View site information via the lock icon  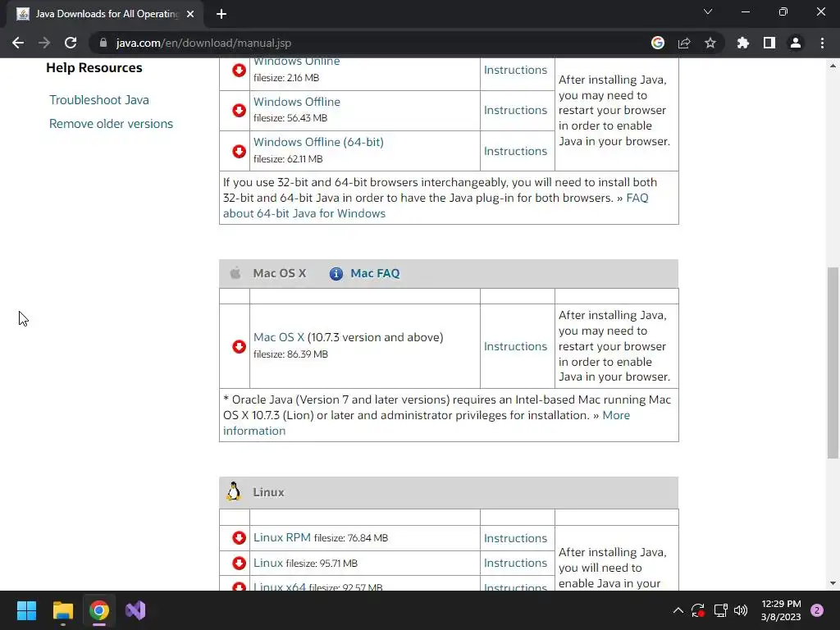click(103, 43)
